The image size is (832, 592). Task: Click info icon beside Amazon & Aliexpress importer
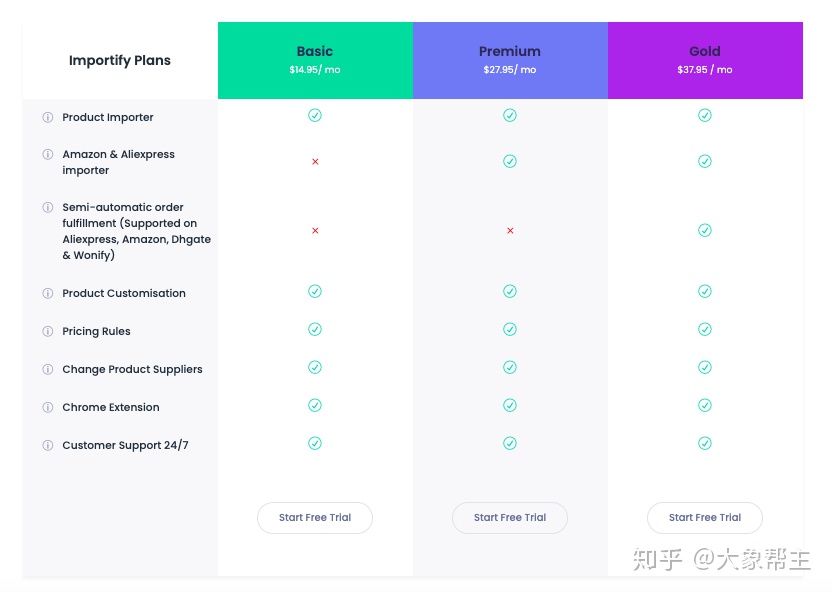pyautogui.click(x=47, y=155)
